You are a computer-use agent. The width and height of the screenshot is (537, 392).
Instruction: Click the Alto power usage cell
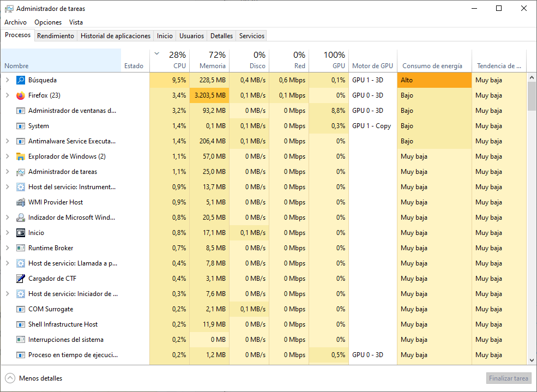pos(435,80)
